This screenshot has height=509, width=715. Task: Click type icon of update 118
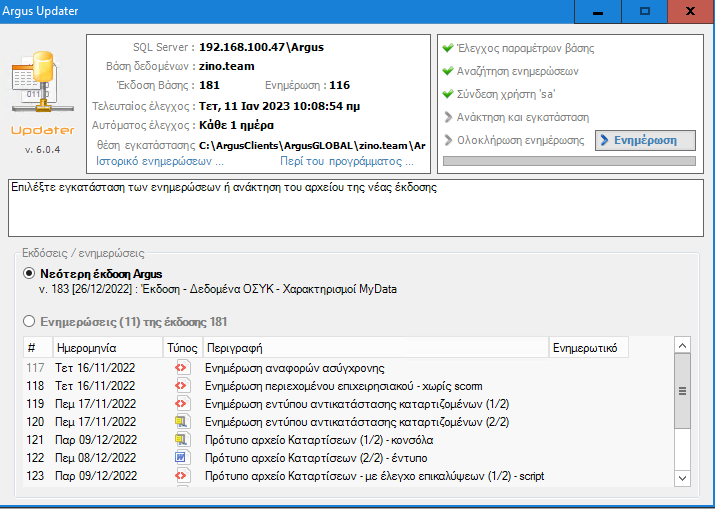point(181,386)
